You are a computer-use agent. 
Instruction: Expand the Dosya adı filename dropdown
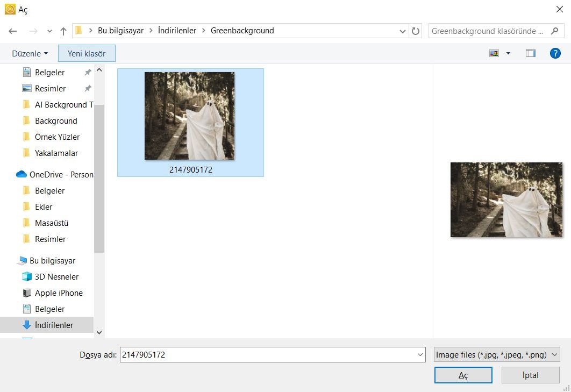420,355
